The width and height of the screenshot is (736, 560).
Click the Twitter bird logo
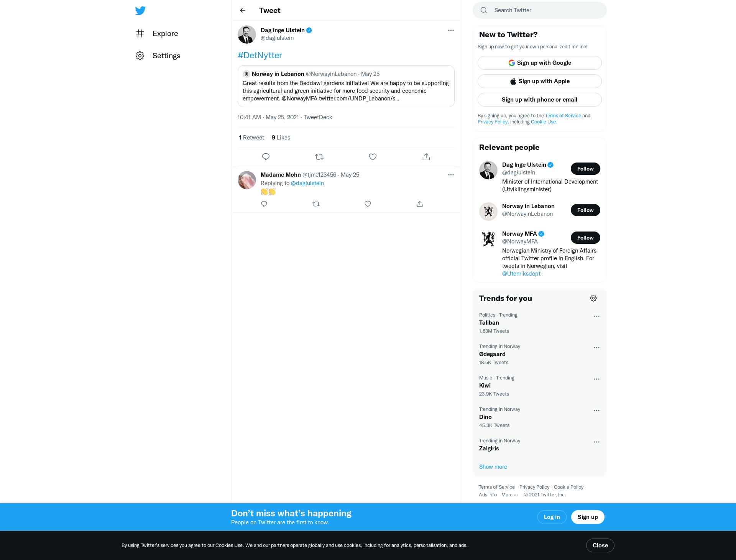pyautogui.click(x=140, y=10)
